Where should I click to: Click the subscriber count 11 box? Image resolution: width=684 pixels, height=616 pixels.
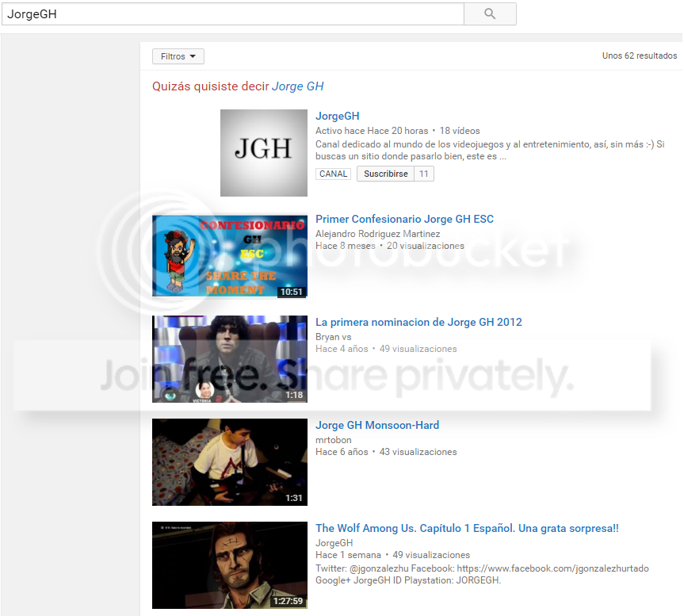tap(424, 174)
